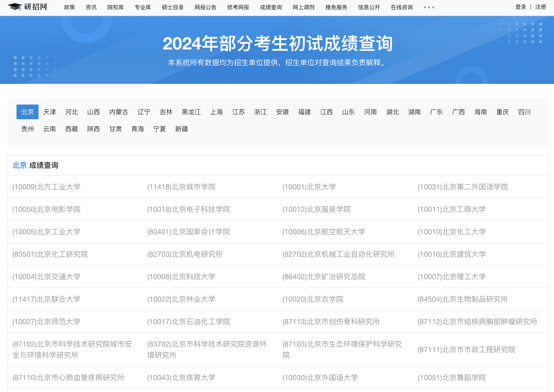This screenshot has height=392, width=554.
Task: Choose the 广东 province tab
Action: pyautogui.click(x=436, y=112)
